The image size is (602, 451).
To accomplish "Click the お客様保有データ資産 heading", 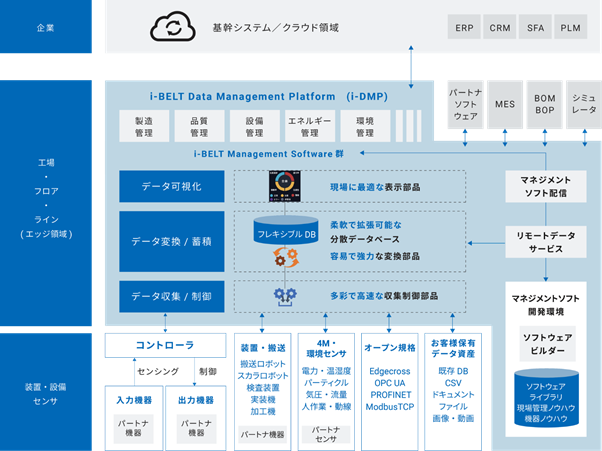I will pos(453,349).
